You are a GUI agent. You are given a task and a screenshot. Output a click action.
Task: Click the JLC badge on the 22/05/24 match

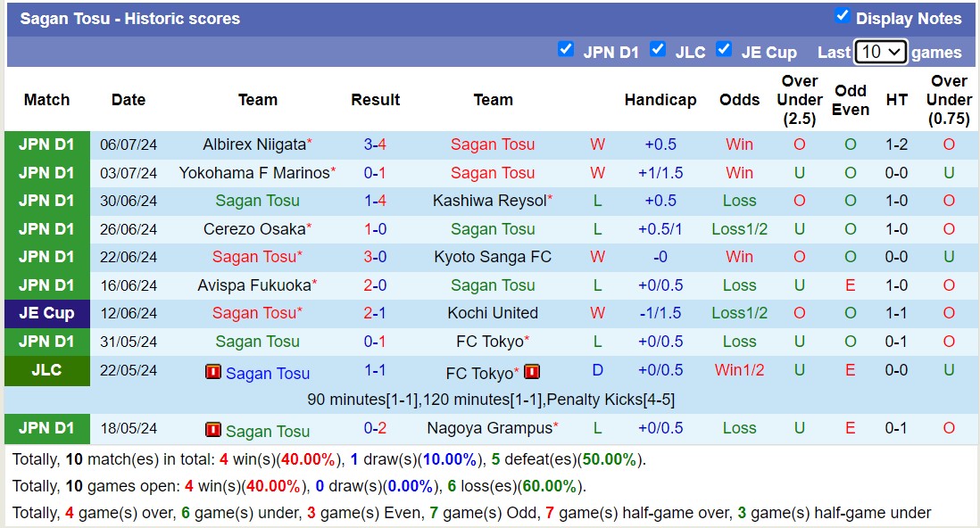(46, 372)
